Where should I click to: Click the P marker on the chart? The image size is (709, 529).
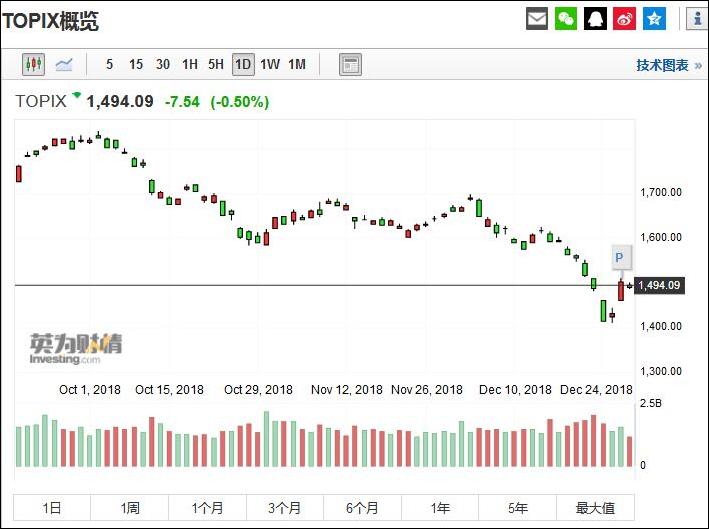point(619,256)
